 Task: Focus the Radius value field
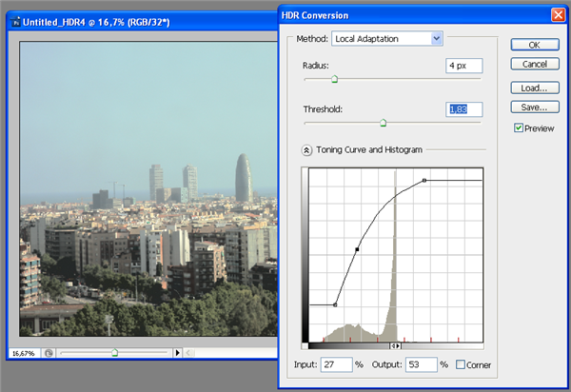tap(463, 66)
